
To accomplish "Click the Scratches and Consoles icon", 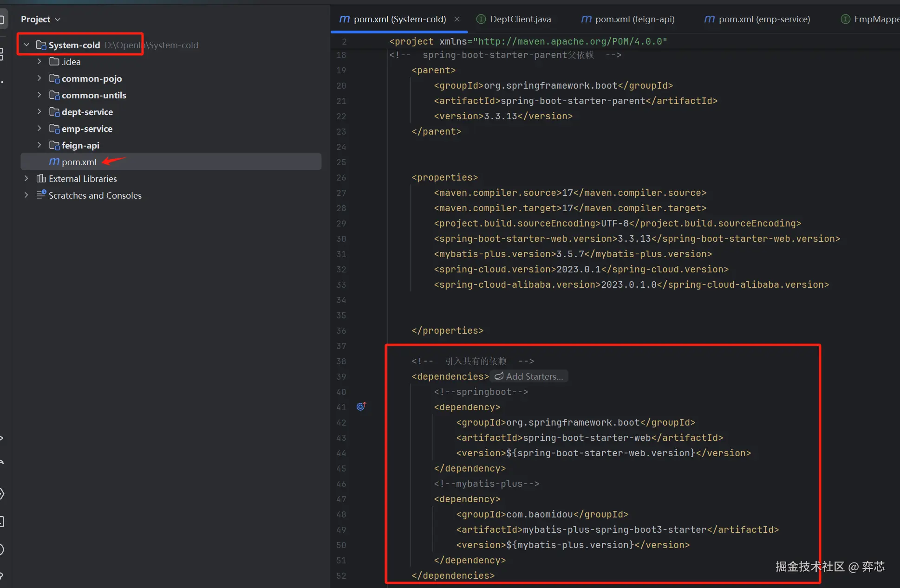I will 41,195.
